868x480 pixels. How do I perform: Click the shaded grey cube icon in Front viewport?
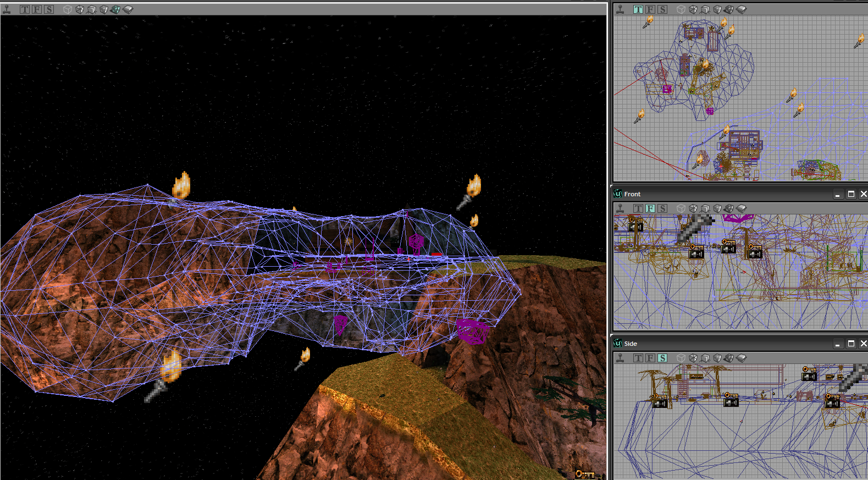pos(717,208)
